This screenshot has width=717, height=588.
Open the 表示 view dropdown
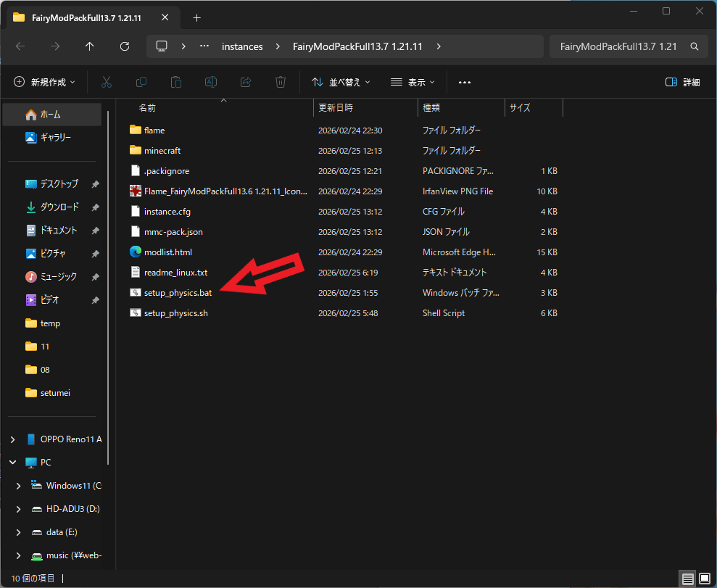[x=413, y=82]
